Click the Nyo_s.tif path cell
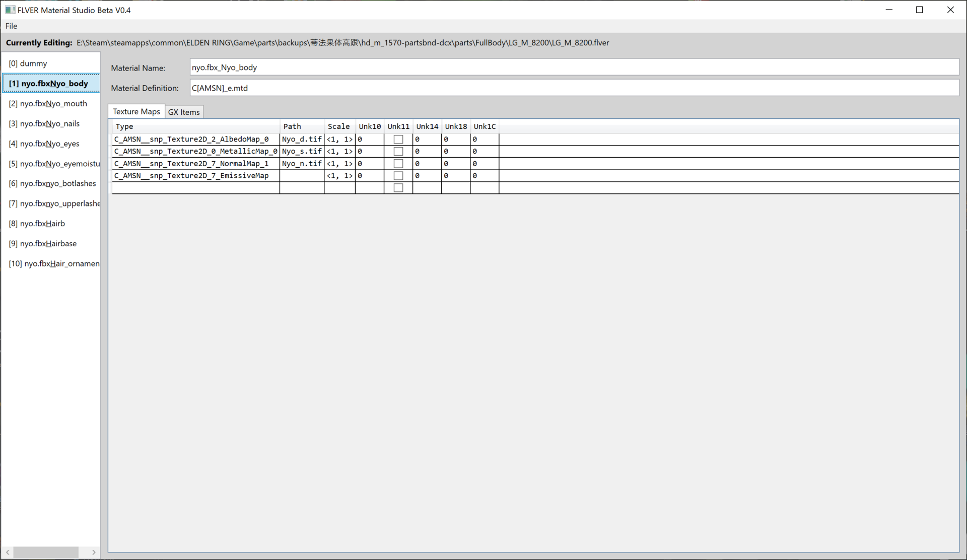The image size is (967, 560). click(x=302, y=151)
